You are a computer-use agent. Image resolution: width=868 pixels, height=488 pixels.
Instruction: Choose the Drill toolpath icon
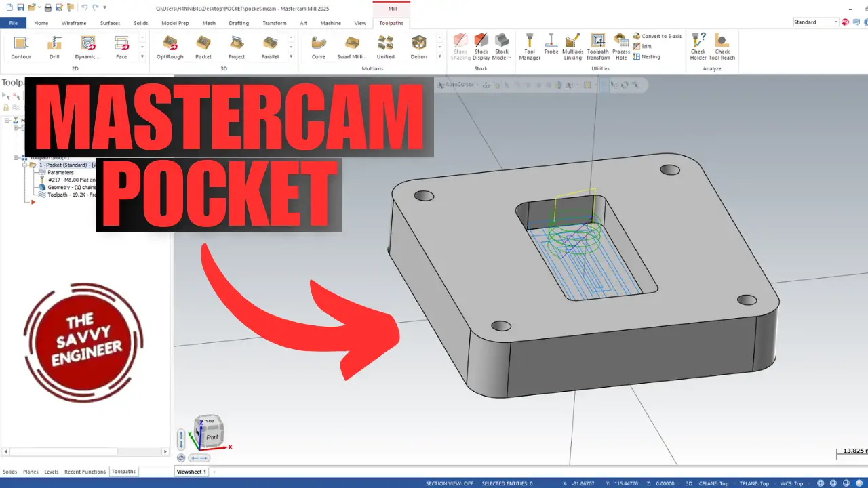click(x=54, y=47)
